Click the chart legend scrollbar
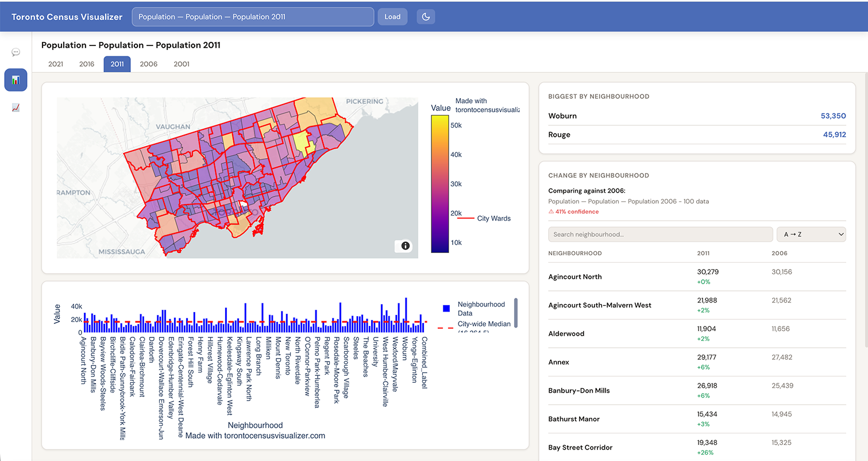 [516, 313]
